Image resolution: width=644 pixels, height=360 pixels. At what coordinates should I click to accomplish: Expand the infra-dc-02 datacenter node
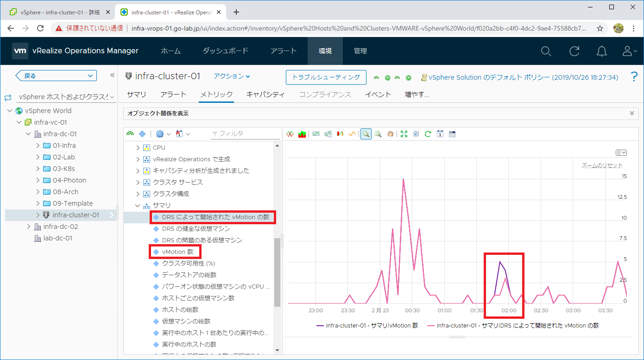(28, 227)
